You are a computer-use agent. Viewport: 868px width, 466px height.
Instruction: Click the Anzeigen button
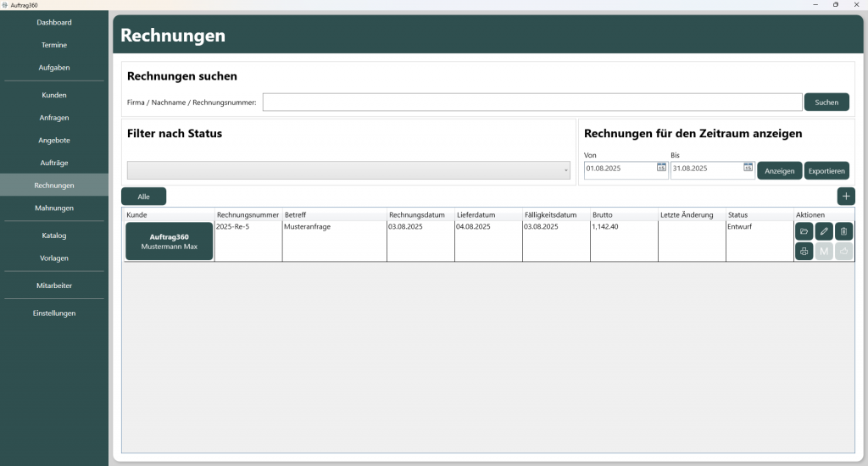[779, 170]
